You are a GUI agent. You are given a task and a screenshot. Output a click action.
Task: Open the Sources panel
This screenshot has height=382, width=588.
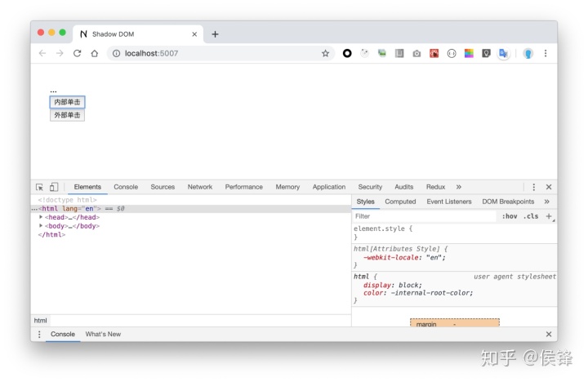tap(163, 187)
